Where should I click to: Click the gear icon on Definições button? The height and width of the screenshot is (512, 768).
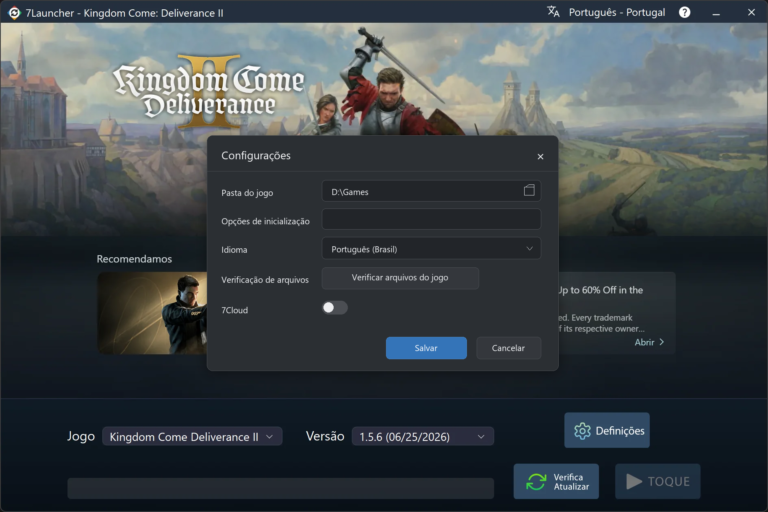click(582, 431)
